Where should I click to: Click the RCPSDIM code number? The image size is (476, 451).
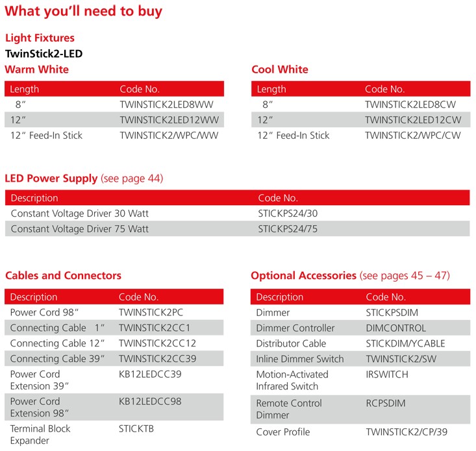point(386,404)
